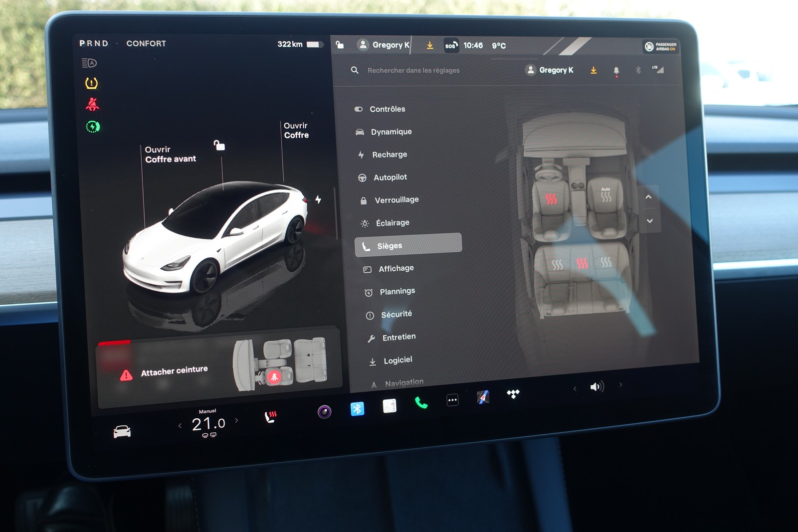Image resolution: width=798 pixels, height=532 pixels.
Task: Open the Autopilot settings menu
Action: click(x=390, y=177)
